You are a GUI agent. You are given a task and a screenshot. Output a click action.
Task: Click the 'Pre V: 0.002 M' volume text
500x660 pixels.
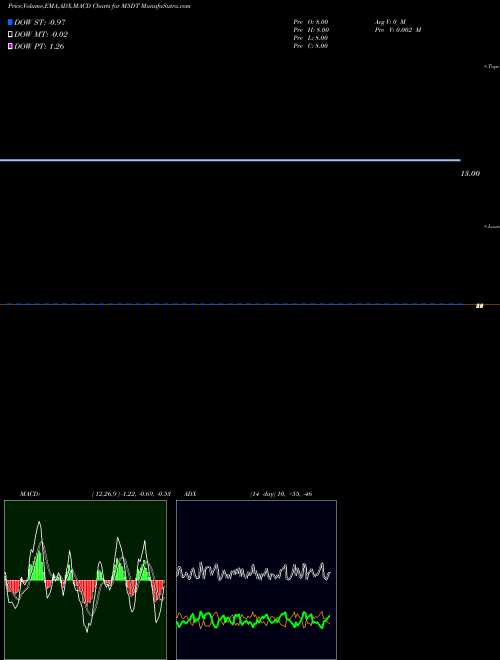[398, 30]
